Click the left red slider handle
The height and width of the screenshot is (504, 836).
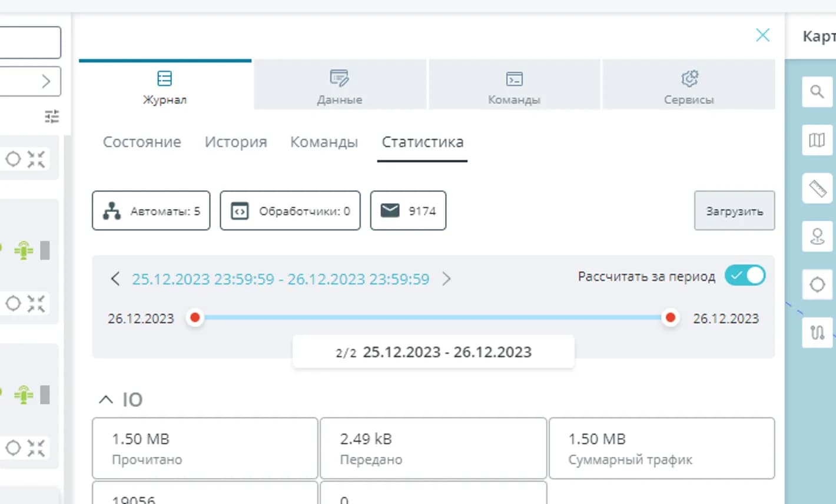pyautogui.click(x=195, y=318)
